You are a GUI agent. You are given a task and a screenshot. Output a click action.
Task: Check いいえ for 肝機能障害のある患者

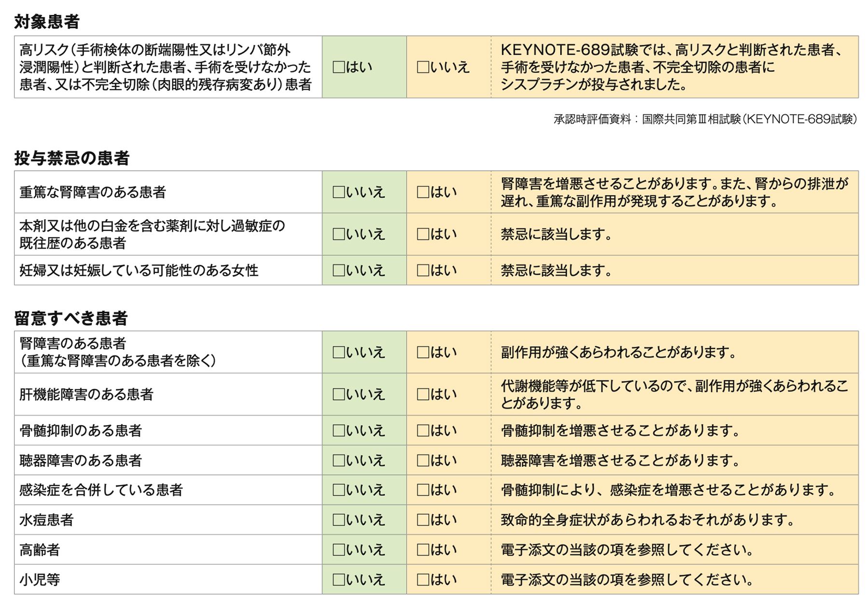click(x=339, y=394)
